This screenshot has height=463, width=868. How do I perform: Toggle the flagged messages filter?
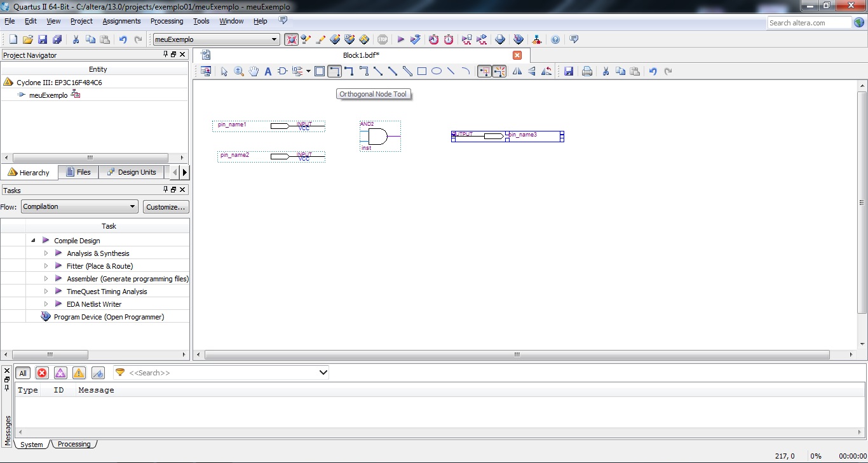click(98, 373)
